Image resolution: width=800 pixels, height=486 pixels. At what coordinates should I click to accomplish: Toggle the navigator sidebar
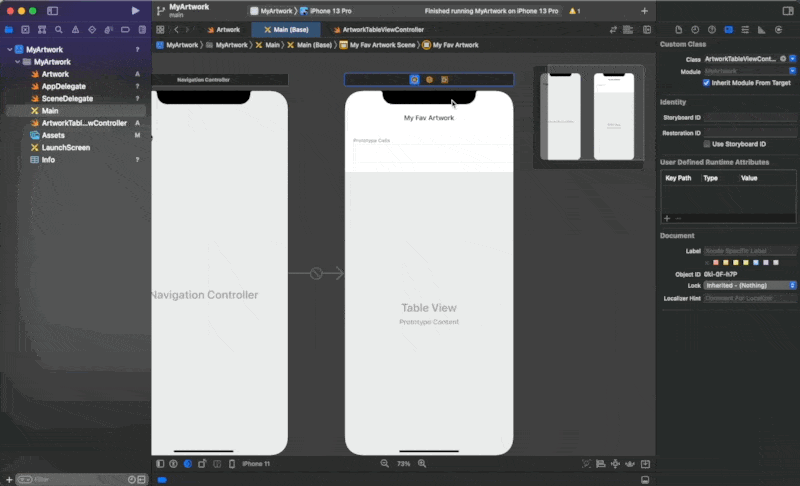(53, 11)
